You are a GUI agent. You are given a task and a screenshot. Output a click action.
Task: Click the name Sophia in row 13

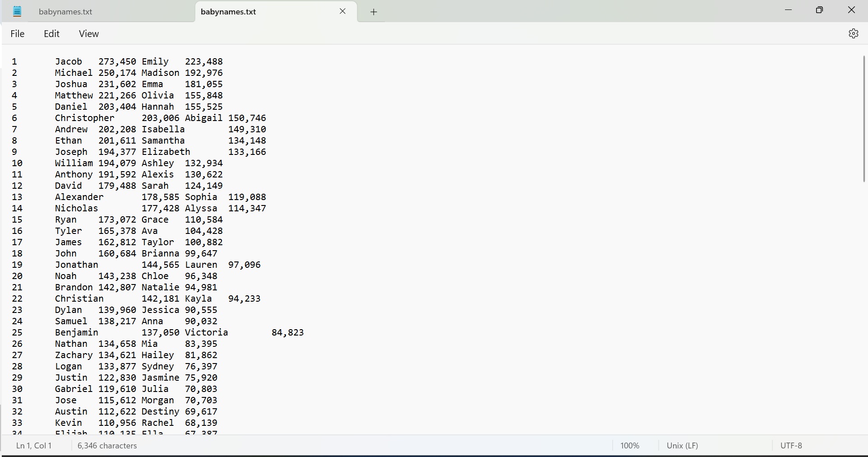click(x=201, y=197)
